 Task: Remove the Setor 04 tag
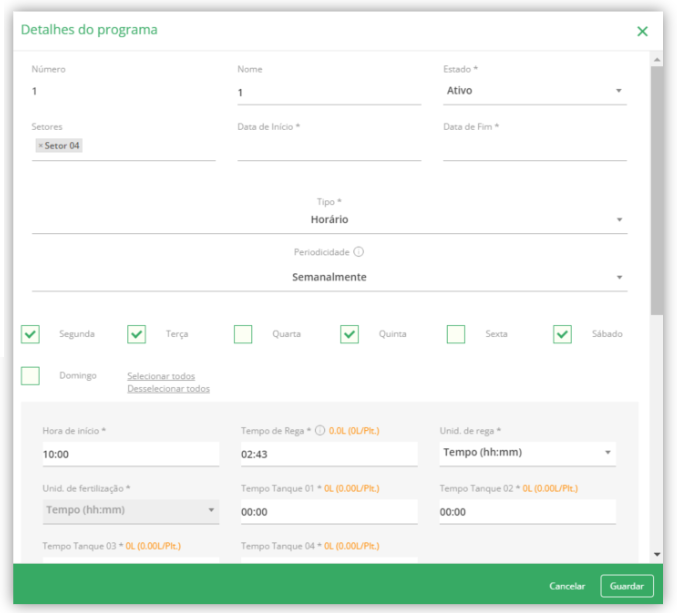tap(41, 146)
